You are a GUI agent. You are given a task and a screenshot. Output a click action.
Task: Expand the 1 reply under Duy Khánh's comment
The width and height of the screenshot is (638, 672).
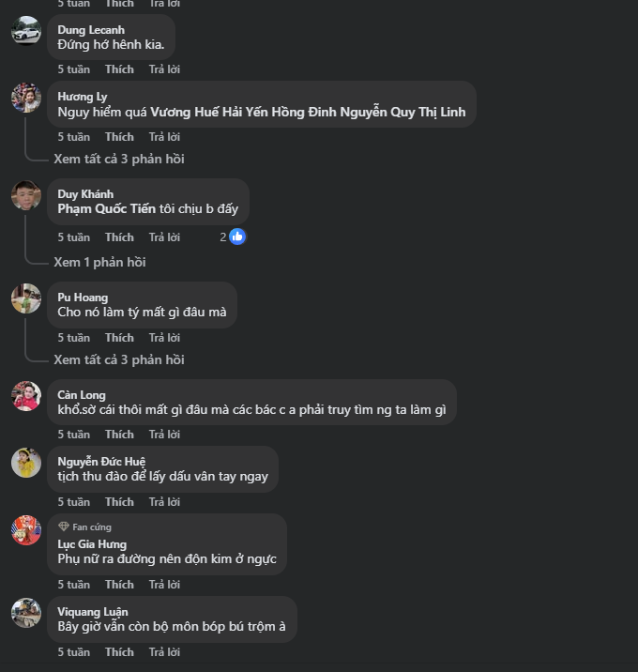pyautogui.click(x=99, y=262)
